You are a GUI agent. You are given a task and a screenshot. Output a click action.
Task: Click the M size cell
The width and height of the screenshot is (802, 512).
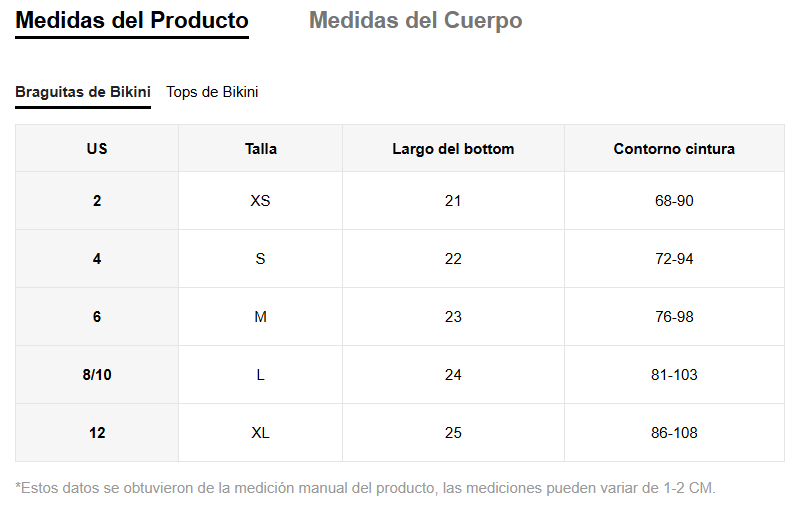(260, 317)
